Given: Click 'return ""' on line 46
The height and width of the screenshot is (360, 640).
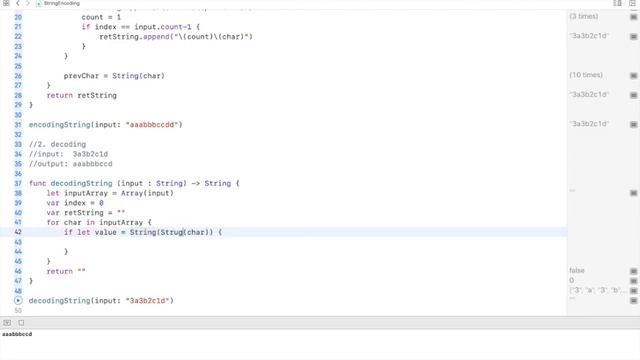Looking at the screenshot, I should 66,271.
